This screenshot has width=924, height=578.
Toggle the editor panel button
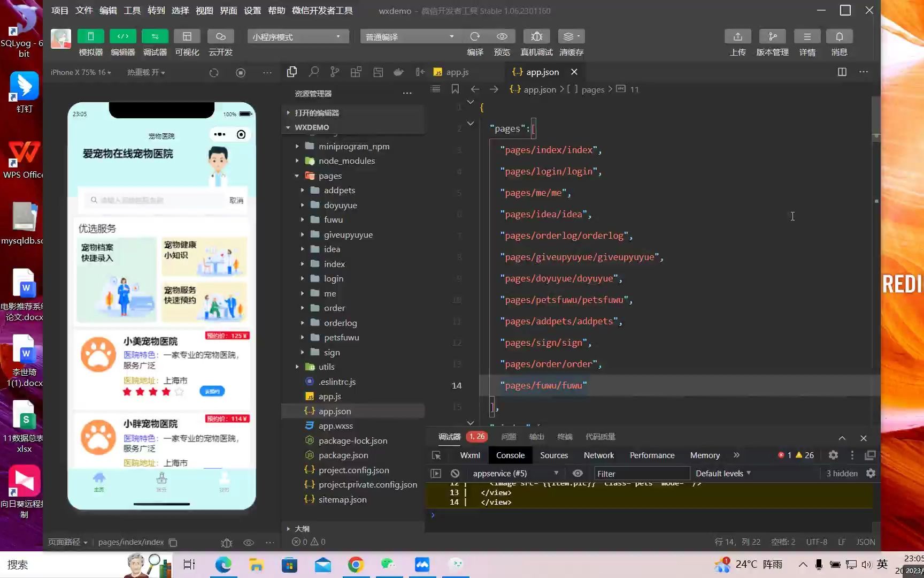[122, 36]
